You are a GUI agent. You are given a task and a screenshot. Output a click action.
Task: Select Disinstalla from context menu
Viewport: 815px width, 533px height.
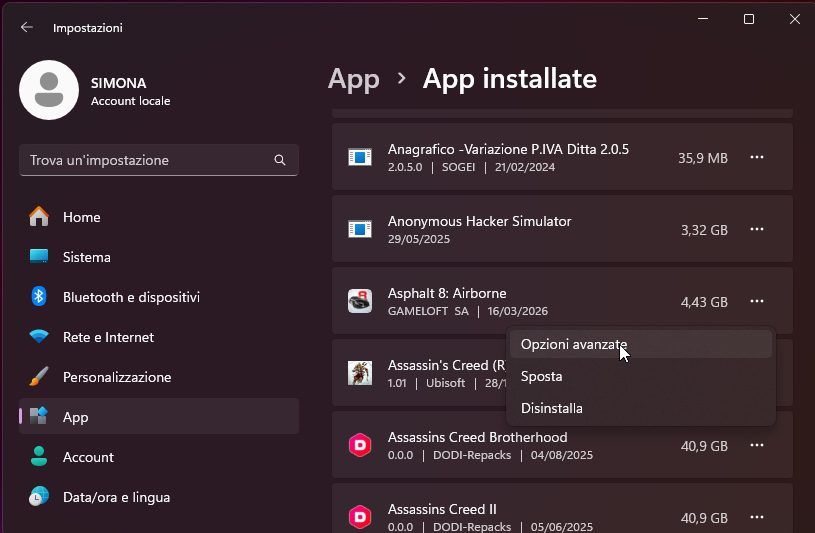(x=641, y=408)
